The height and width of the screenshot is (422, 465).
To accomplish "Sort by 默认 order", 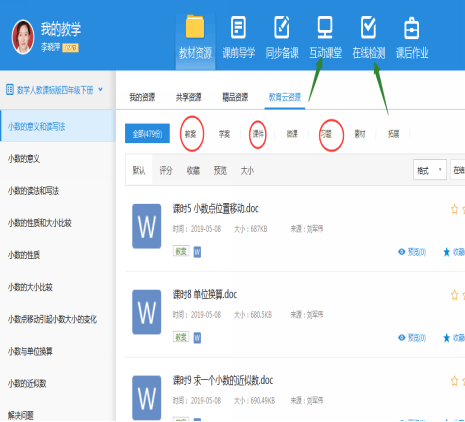I will (x=139, y=170).
